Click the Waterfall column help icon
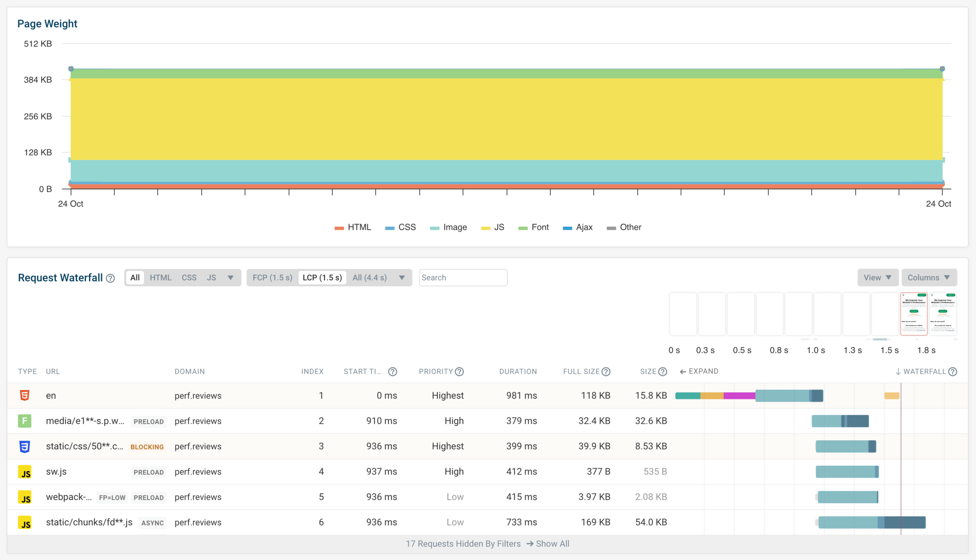 [953, 372]
